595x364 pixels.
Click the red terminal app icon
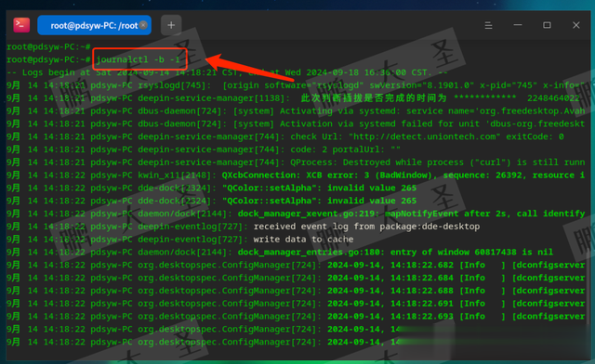21,25
